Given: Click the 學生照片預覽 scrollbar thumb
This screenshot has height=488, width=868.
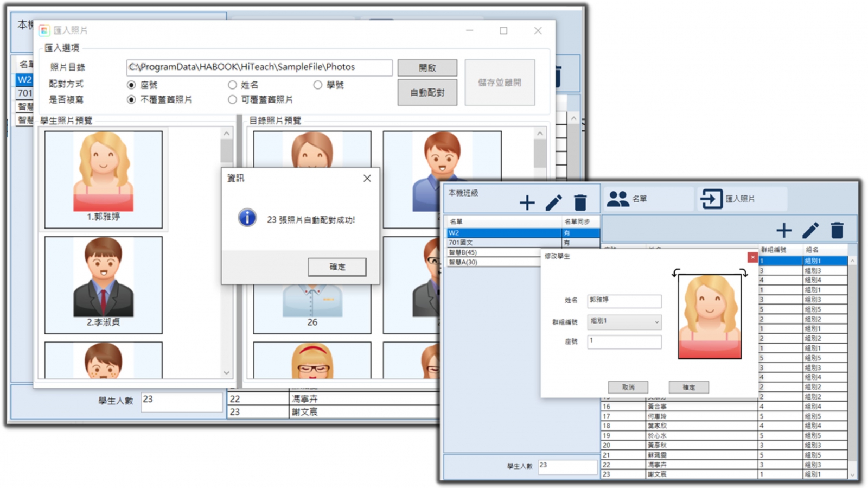Looking at the screenshot, I should 227,151.
